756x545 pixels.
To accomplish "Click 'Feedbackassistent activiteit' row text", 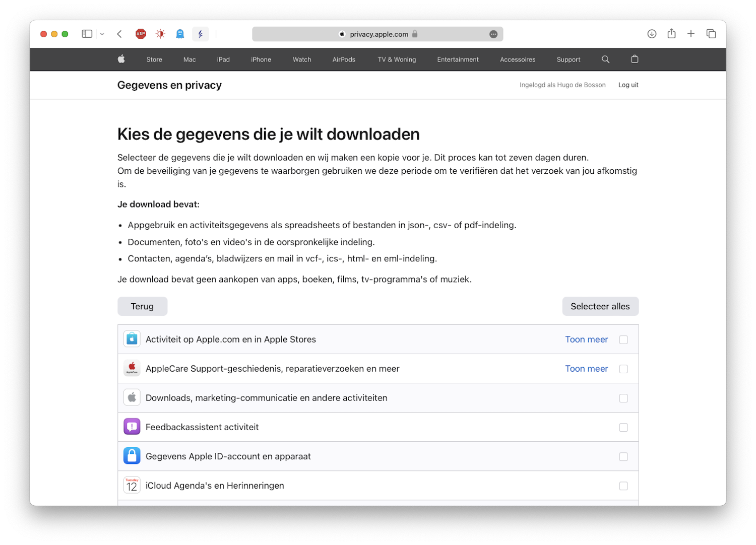I will coord(202,427).
